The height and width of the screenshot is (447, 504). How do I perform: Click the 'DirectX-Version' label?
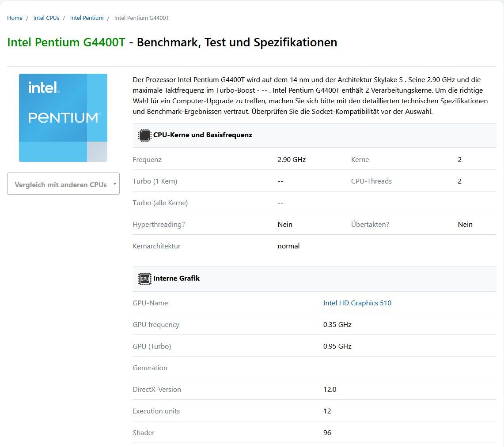(x=157, y=390)
